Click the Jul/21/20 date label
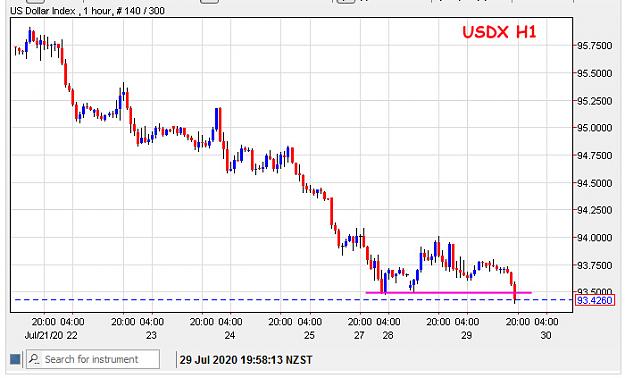Screen dimensions: 625x378 (x=44, y=335)
